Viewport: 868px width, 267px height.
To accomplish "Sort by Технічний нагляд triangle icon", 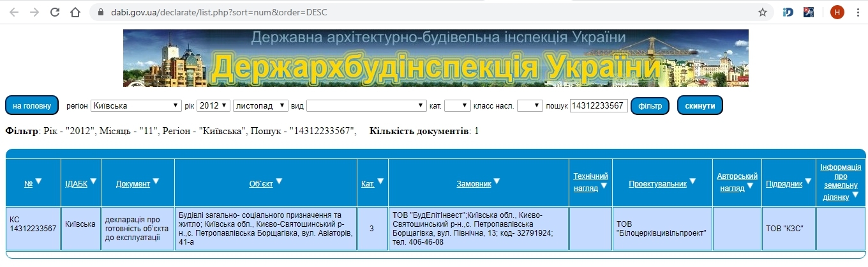I will [604, 186].
